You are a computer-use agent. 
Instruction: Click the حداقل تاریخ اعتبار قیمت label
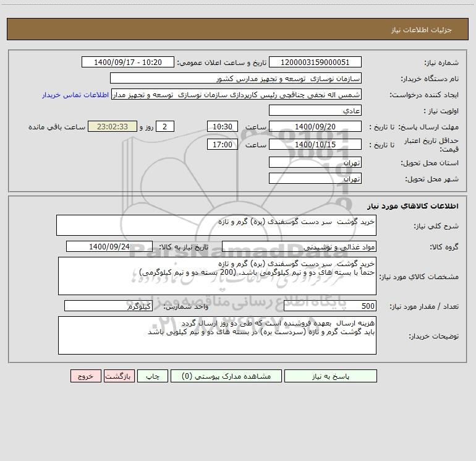pos(431,145)
